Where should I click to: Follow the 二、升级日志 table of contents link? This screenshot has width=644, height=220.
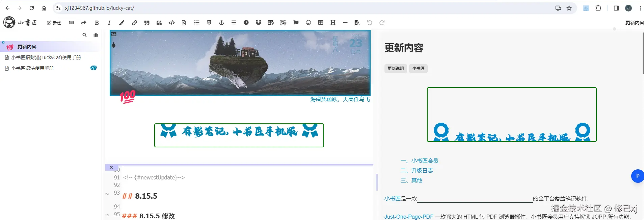pyautogui.click(x=417, y=171)
